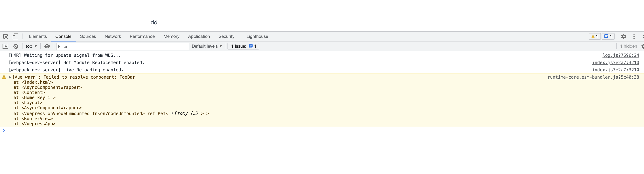
Task: Open DevTools settings gear
Action: (624, 36)
